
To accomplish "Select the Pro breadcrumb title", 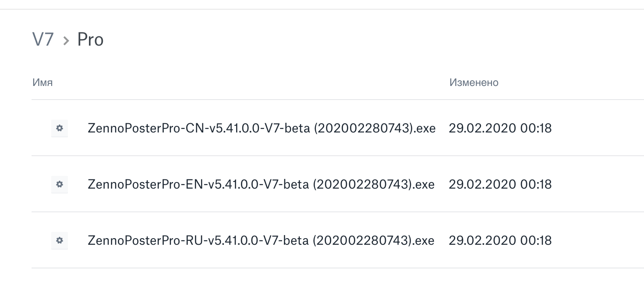I will pos(90,40).
